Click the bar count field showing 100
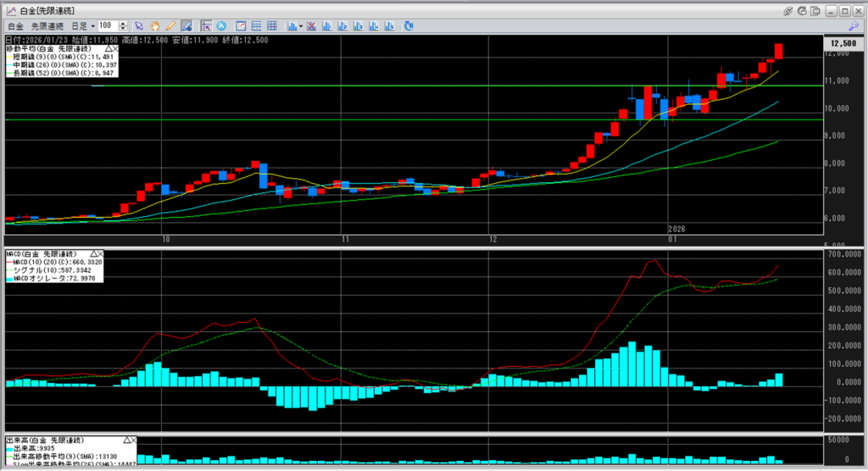This screenshot has width=868, height=471. pos(107,26)
